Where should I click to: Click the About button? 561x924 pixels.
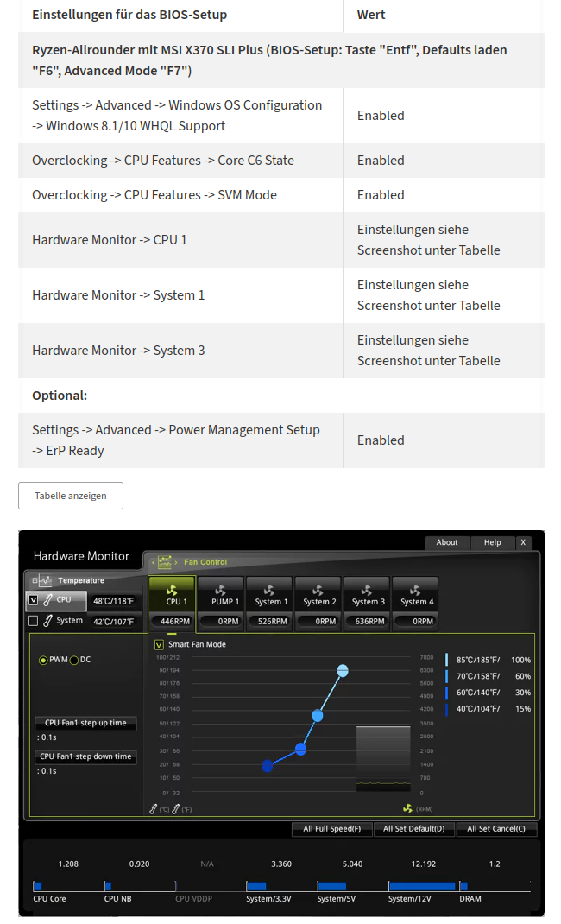[x=447, y=543]
